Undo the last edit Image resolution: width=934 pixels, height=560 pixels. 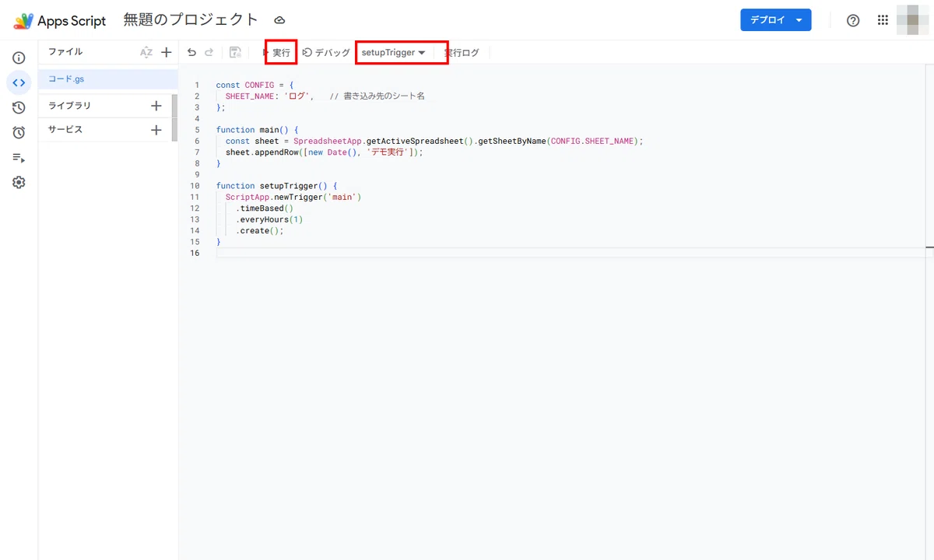191,52
